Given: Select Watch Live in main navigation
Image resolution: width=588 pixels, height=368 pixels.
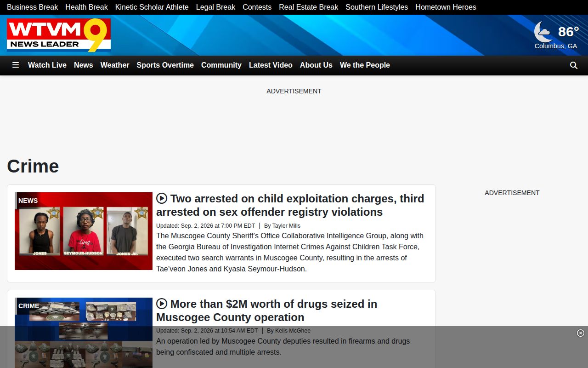Looking at the screenshot, I should 47,65.
